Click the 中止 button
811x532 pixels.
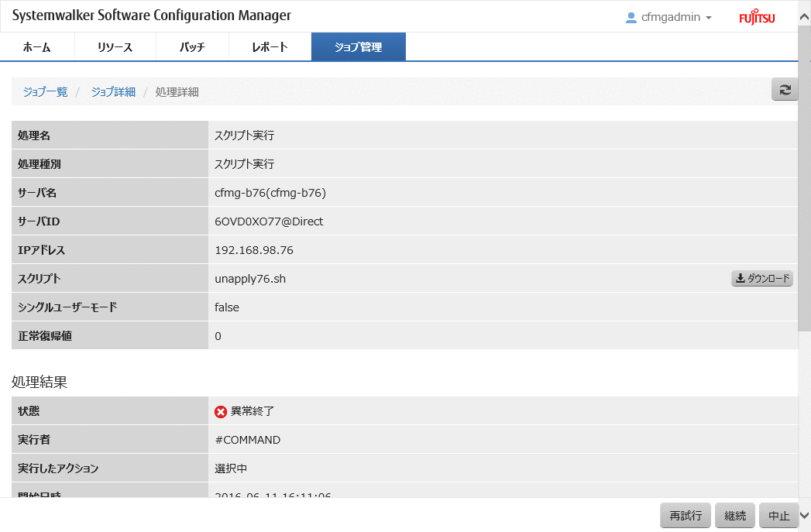click(x=778, y=516)
